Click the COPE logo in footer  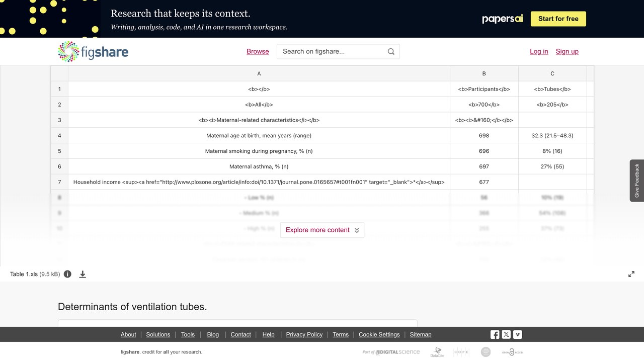tap(461, 352)
